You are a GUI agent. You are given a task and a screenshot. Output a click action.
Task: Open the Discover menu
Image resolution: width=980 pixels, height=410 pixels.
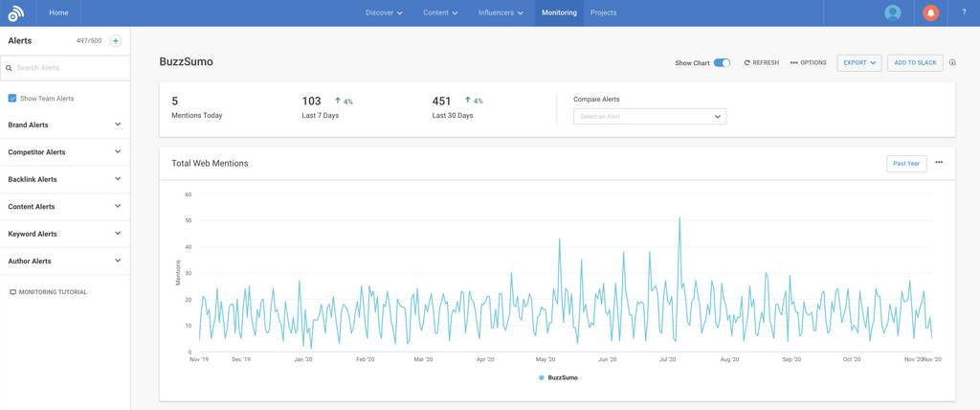(x=384, y=12)
